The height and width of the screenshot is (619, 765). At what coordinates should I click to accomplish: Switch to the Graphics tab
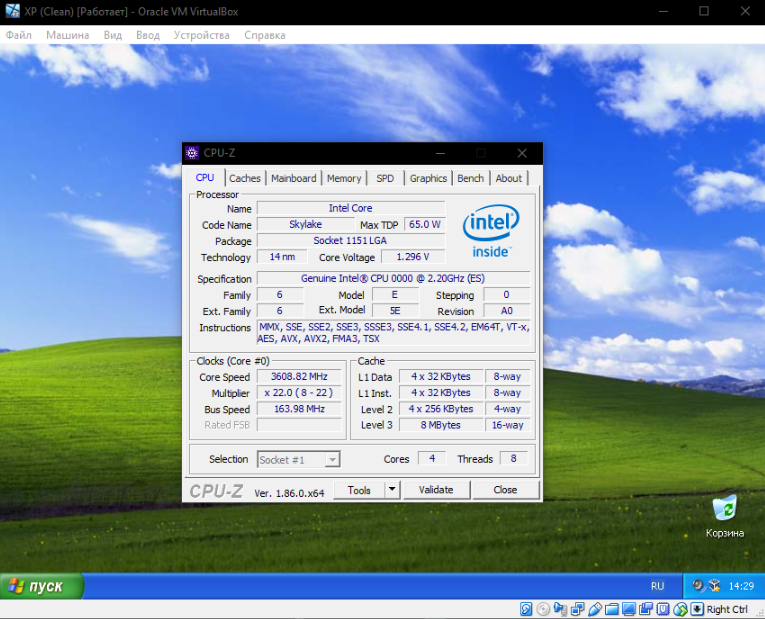(x=428, y=179)
